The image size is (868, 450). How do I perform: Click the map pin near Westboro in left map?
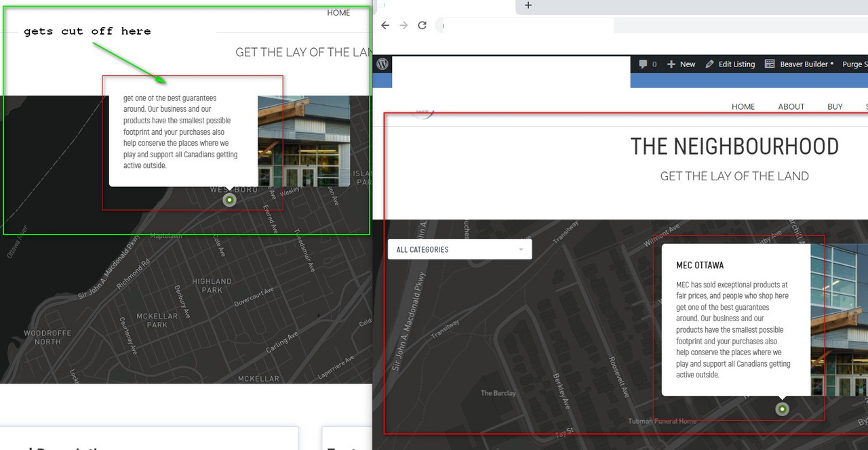(x=229, y=200)
